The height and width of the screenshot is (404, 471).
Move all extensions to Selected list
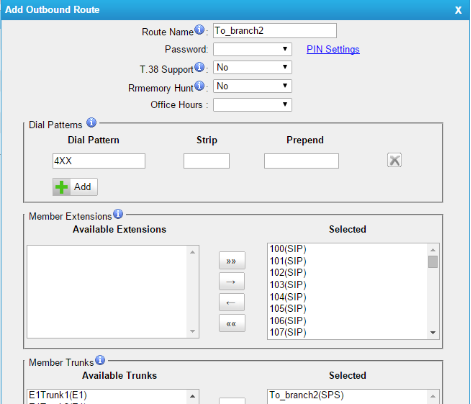click(x=232, y=261)
